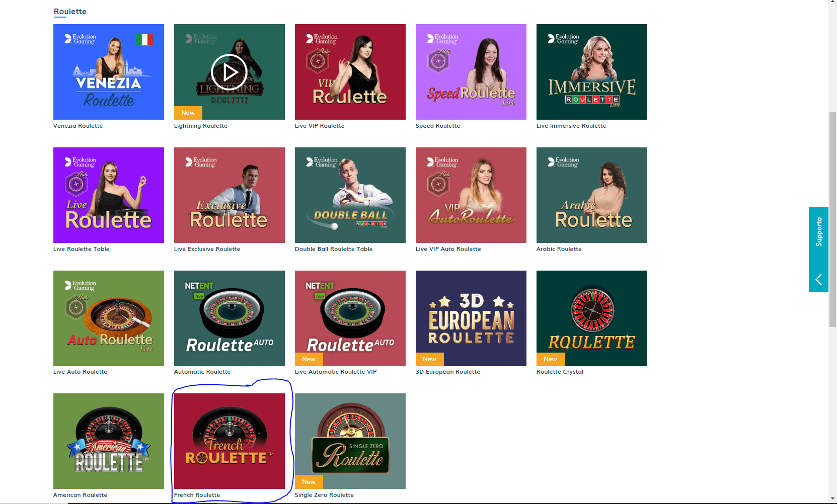Open the American Roulette tile

(x=109, y=441)
